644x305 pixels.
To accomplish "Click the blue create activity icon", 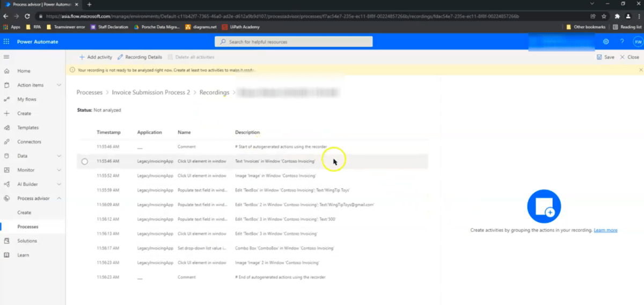I will tap(544, 206).
